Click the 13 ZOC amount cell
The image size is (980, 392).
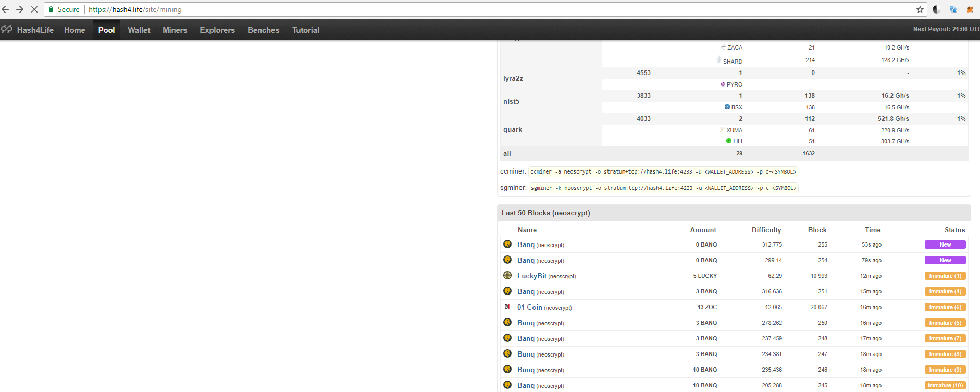(x=707, y=307)
